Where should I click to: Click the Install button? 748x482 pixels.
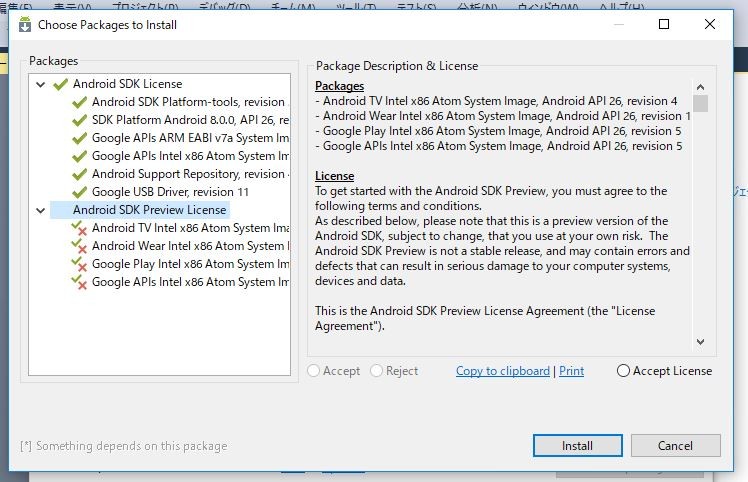tap(578, 446)
